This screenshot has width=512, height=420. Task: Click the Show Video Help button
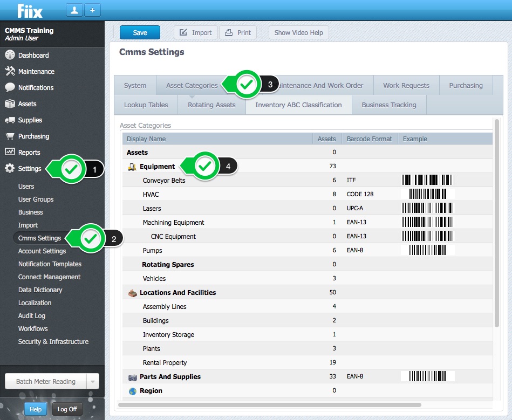pos(298,33)
